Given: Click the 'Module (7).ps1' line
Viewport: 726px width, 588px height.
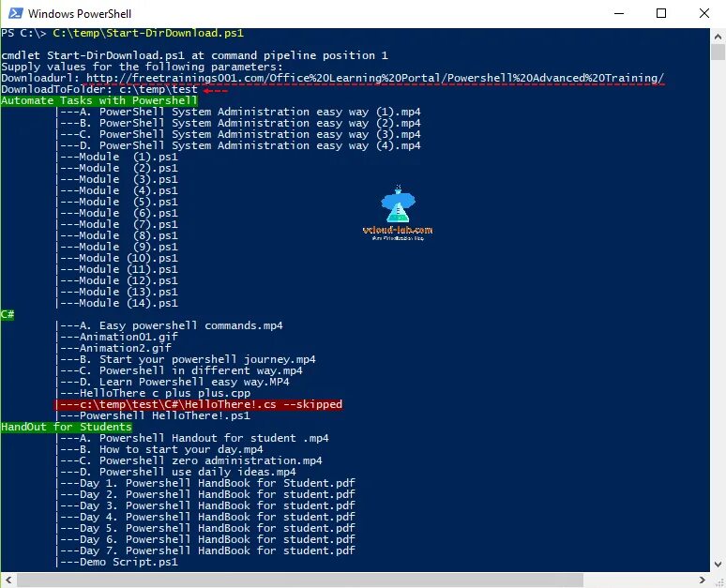Looking at the screenshot, I should coord(129,224).
